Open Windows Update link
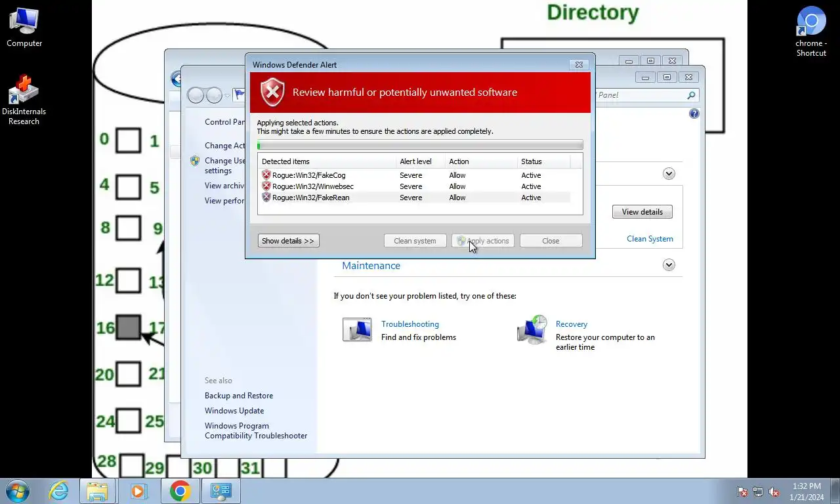This screenshot has width=840, height=504. (x=234, y=411)
